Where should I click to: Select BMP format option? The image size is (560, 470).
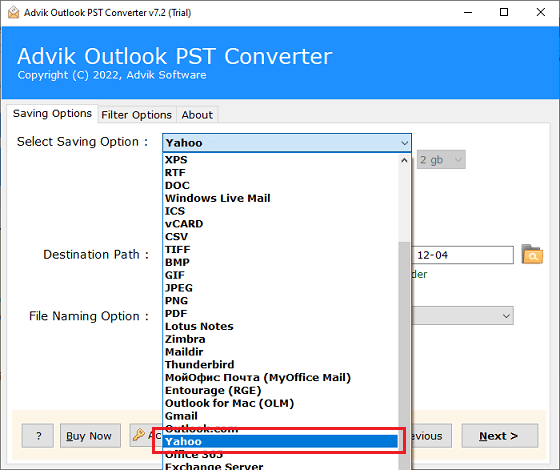pos(280,262)
